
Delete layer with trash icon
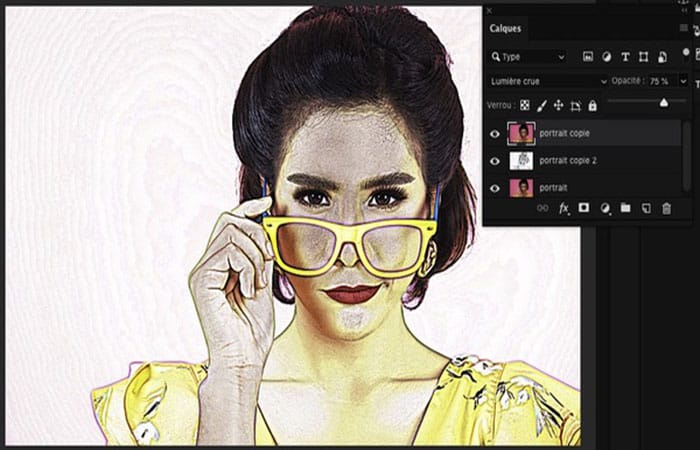point(666,208)
